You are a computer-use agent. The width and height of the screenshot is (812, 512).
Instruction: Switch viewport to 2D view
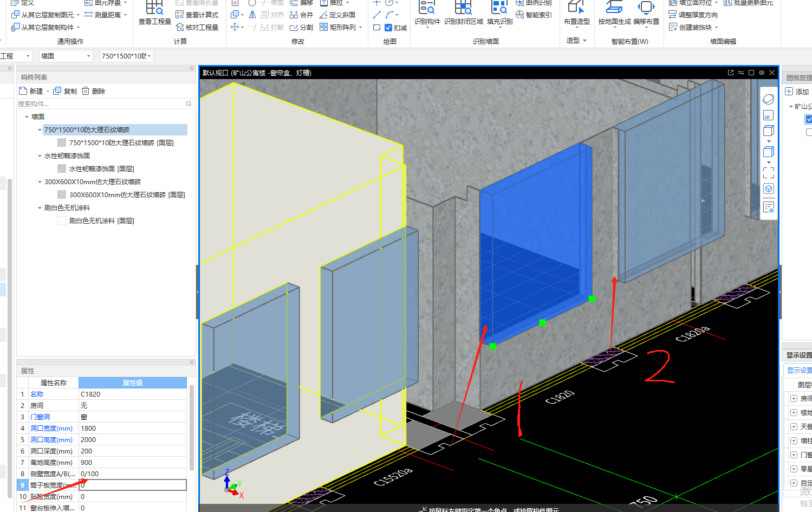(x=768, y=115)
